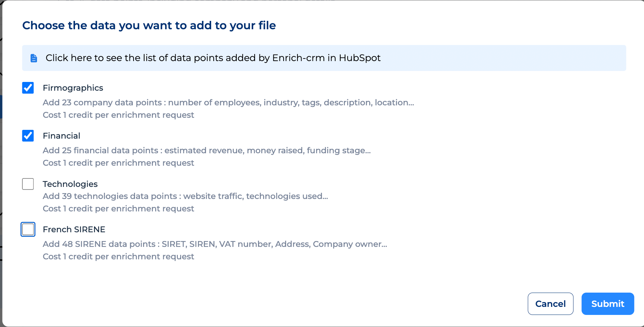
Task: Uncheck the Firmographics checkbox
Action: tap(28, 88)
